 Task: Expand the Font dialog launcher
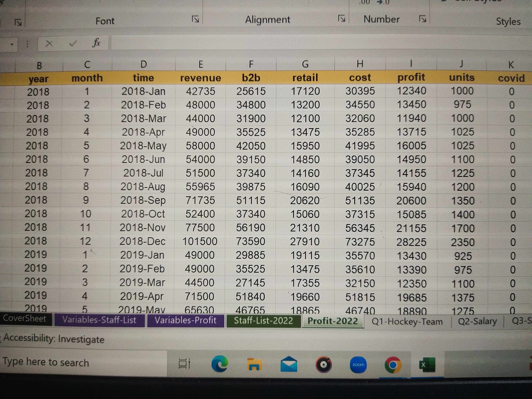[196, 19]
